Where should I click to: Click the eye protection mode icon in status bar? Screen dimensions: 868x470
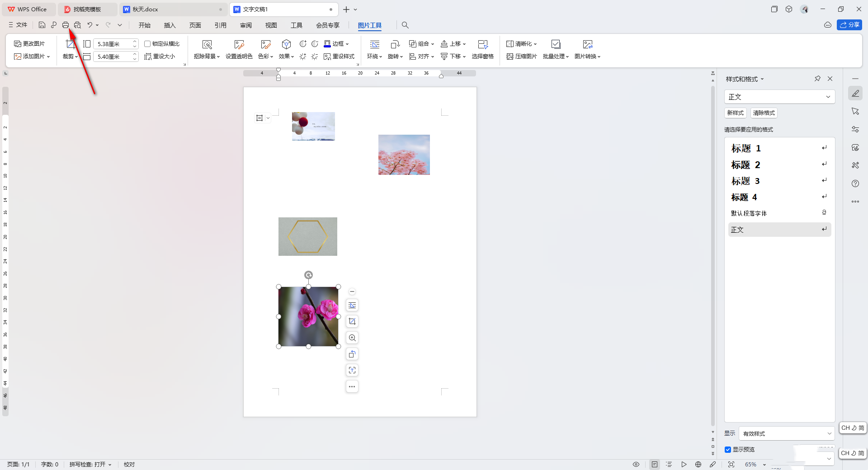636,465
